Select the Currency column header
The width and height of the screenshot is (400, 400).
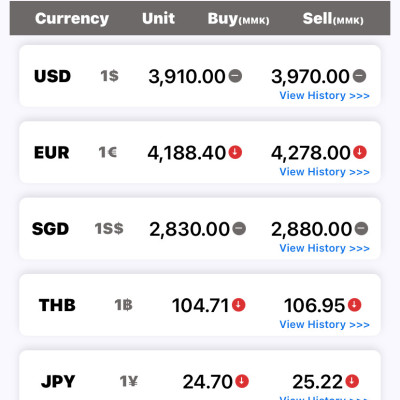tap(72, 19)
